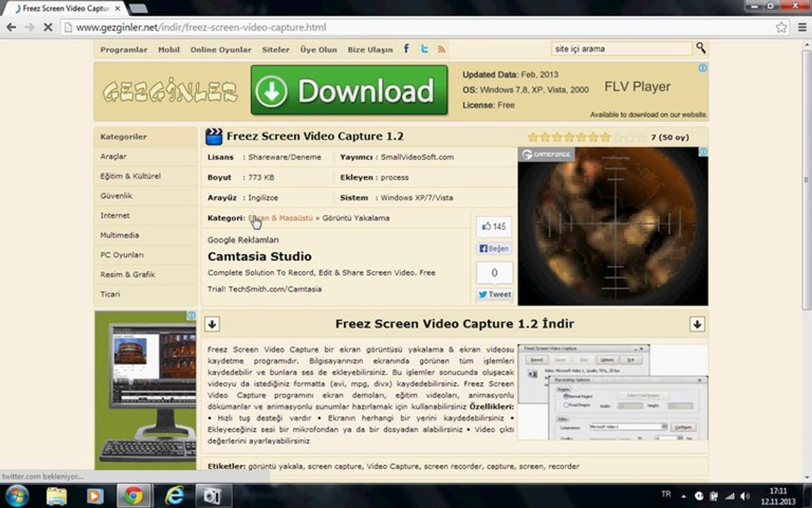812x508 pixels.
Task: Open the Freez Screen Video Capture screenshot thumbnail
Action: [612, 392]
